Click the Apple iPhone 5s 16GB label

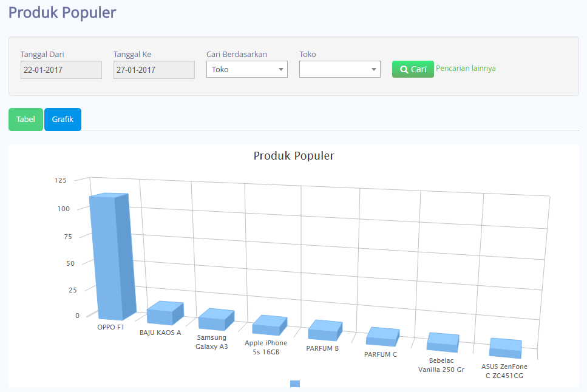pos(266,348)
